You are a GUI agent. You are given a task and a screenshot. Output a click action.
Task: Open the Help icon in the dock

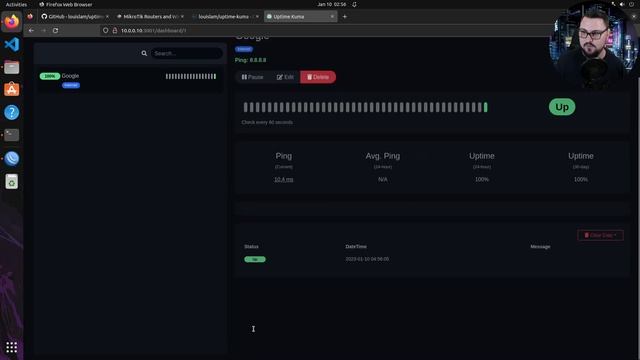[x=11, y=112]
